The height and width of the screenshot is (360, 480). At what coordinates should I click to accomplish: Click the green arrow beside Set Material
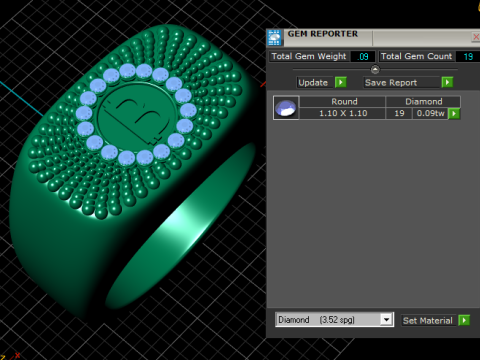click(x=464, y=321)
